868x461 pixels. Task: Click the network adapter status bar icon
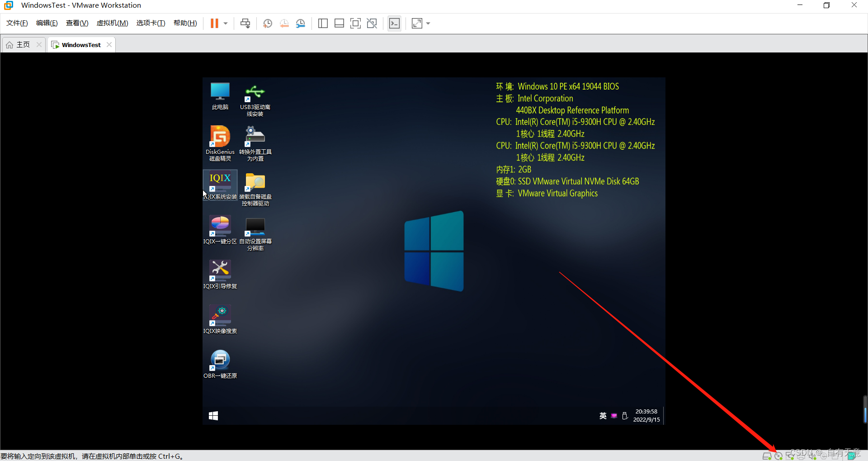pyautogui.click(x=790, y=456)
